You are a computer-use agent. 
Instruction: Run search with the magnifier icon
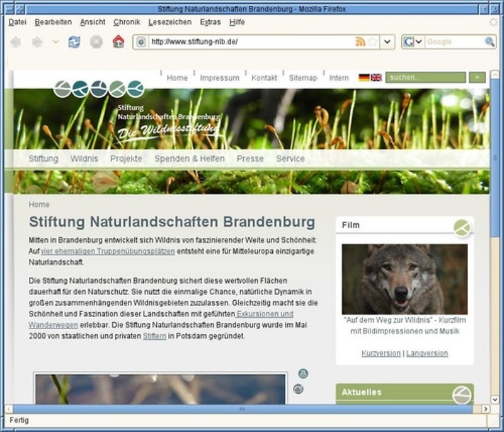click(x=490, y=42)
